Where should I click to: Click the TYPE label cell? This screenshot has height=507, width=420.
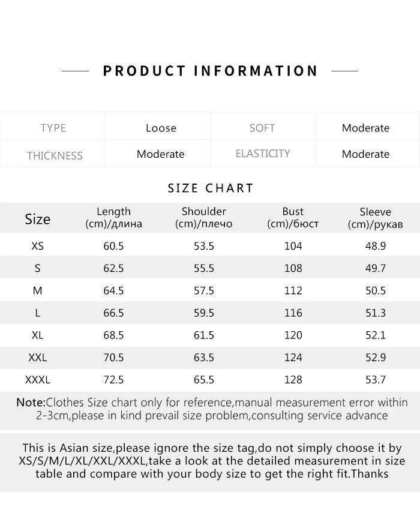53,128
